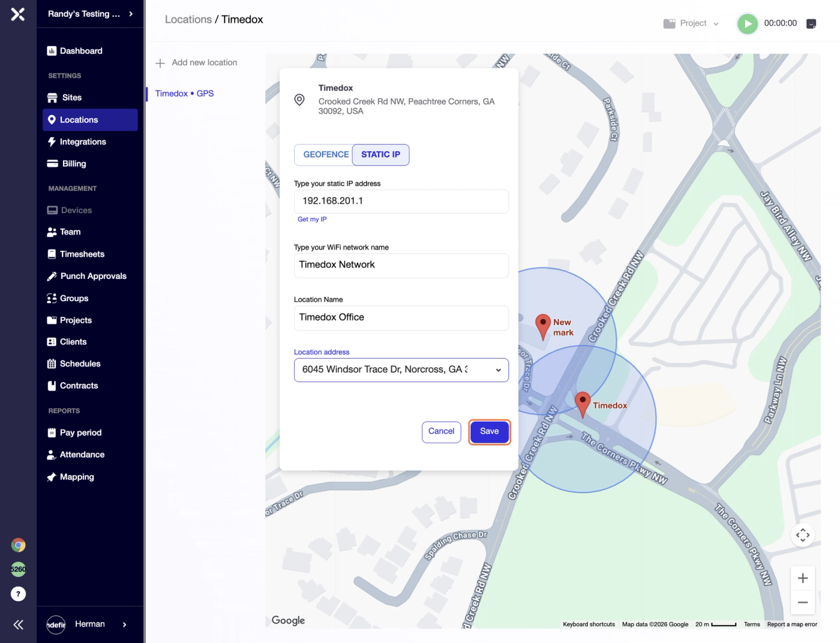Click the Attendance person icon
Viewport: 840px width, 643px height.
tap(52, 455)
